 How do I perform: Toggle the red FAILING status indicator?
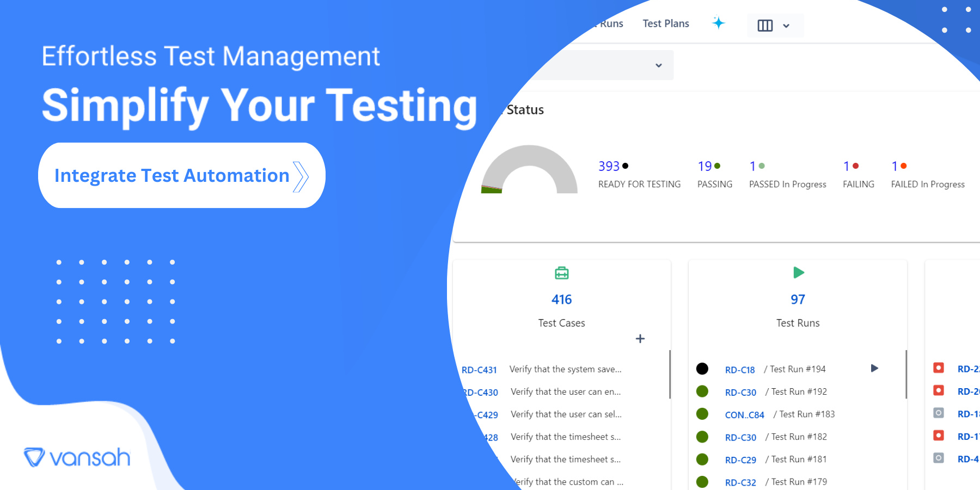click(x=856, y=166)
